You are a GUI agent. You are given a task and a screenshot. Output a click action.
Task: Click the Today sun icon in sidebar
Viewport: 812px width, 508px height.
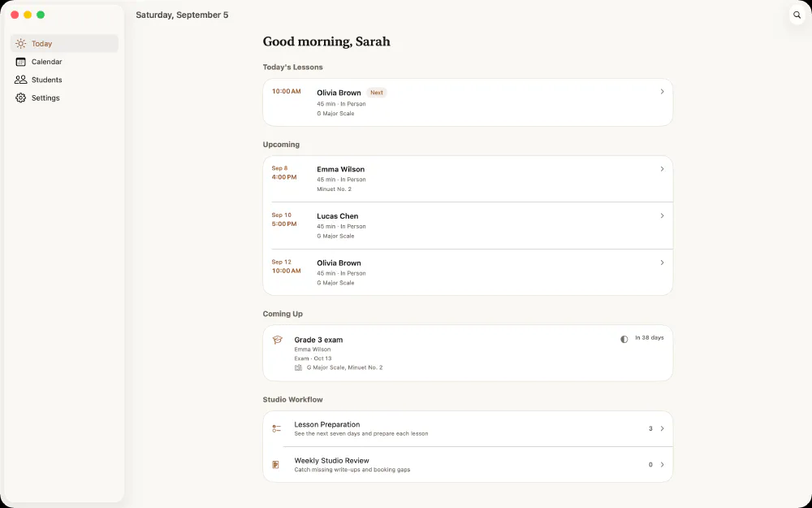coord(21,44)
